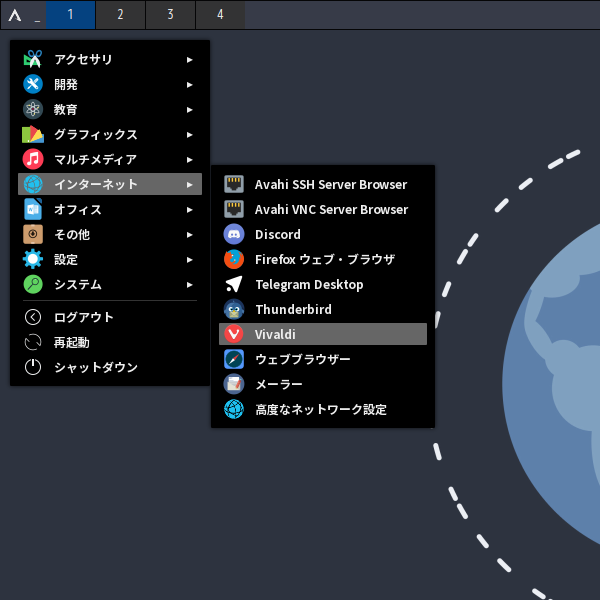Select the ログアウト label
The image size is (600, 600).
[84, 317]
